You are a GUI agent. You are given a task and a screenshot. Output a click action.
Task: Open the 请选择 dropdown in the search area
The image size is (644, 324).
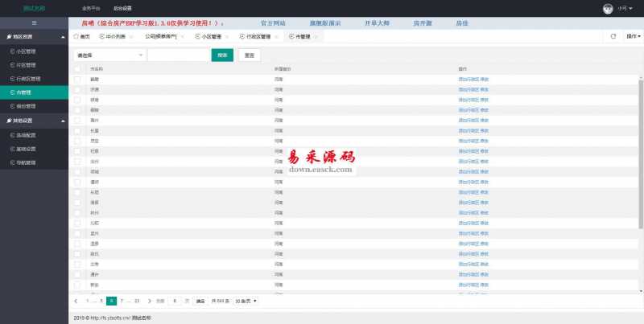109,55
